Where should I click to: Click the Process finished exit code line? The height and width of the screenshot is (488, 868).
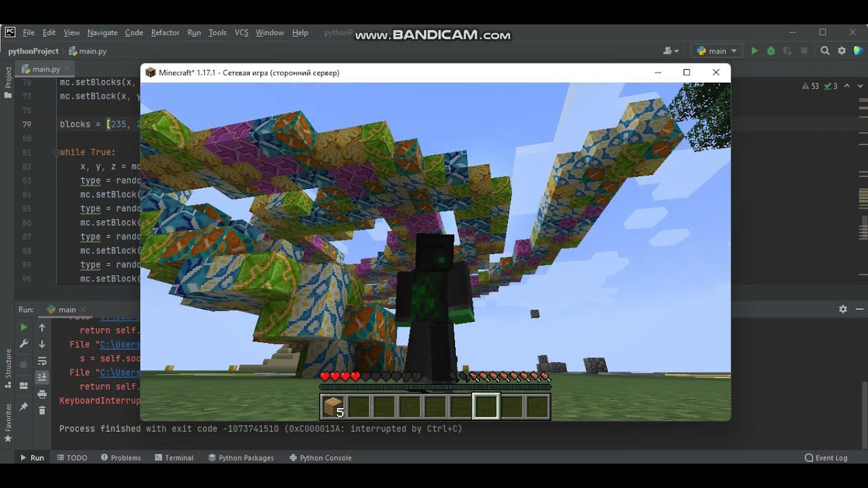click(260, 428)
